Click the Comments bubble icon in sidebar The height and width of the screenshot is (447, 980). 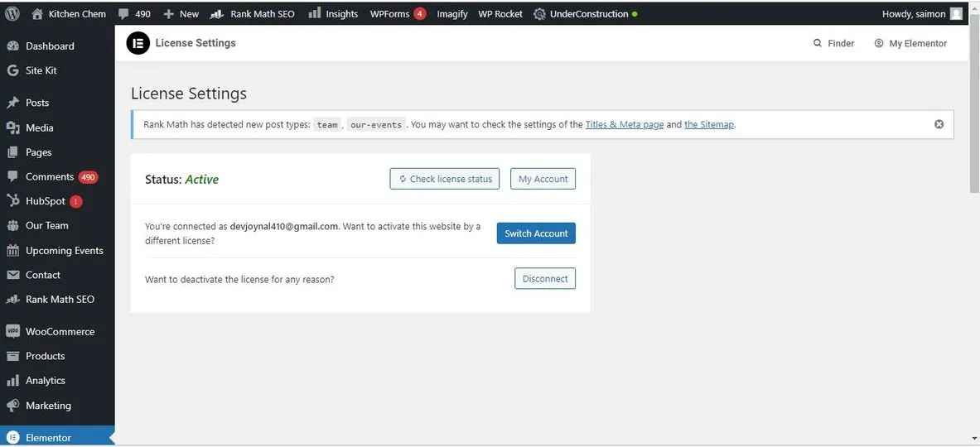[x=12, y=176]
